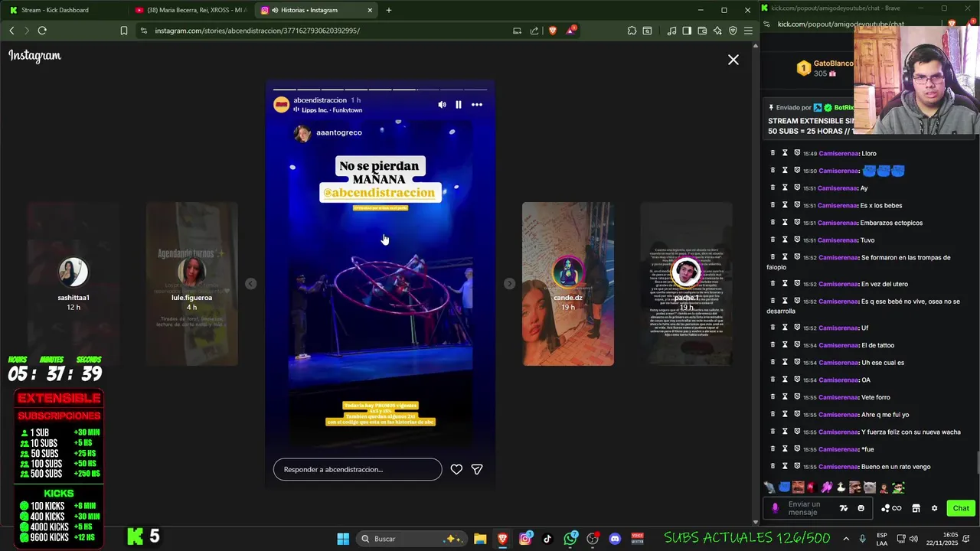
Task: Open Leo AI sparkle icon
Action: pos(717,31)
